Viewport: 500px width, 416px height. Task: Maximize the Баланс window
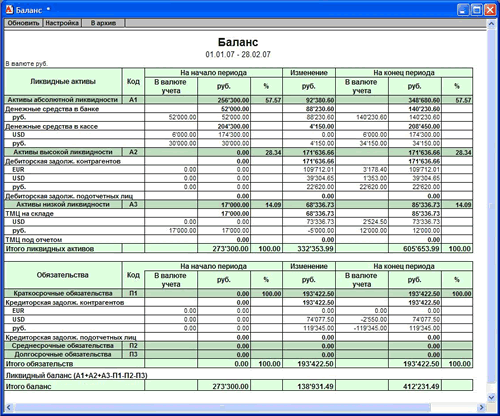point(477,10)
